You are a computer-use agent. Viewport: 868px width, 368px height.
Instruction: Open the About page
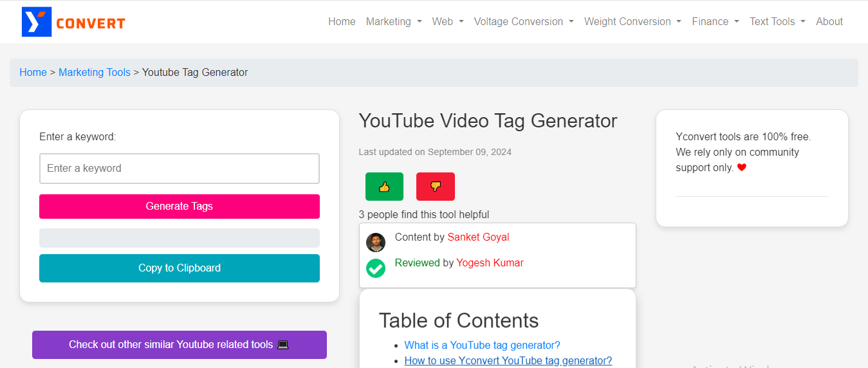click(x=829, y=21)
